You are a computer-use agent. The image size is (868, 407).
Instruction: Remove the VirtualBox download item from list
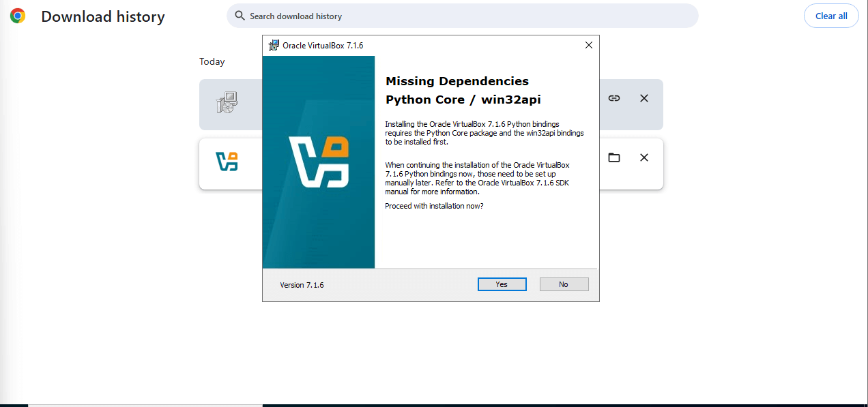point(643,157)
